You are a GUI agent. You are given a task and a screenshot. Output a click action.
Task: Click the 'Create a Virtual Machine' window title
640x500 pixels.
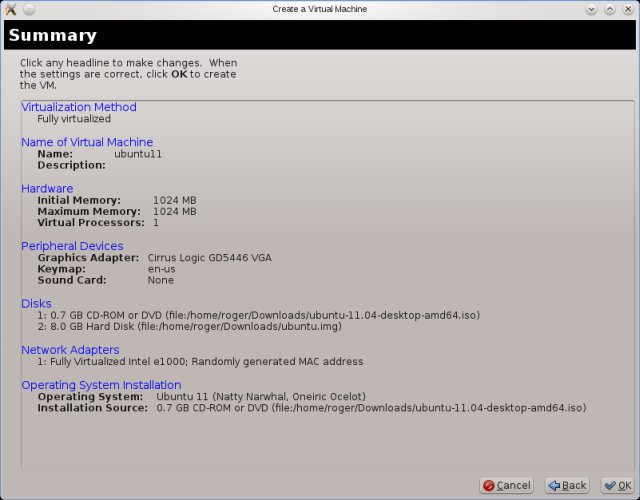(x=320, y=9)
